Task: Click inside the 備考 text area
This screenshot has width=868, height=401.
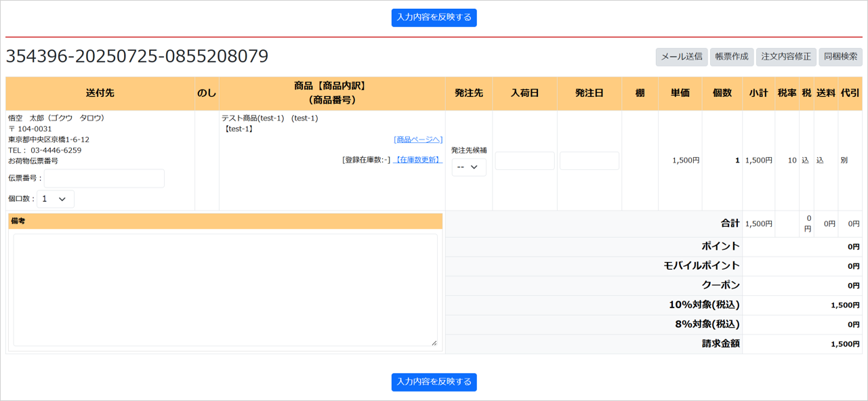Action: [x=225, y=289]
